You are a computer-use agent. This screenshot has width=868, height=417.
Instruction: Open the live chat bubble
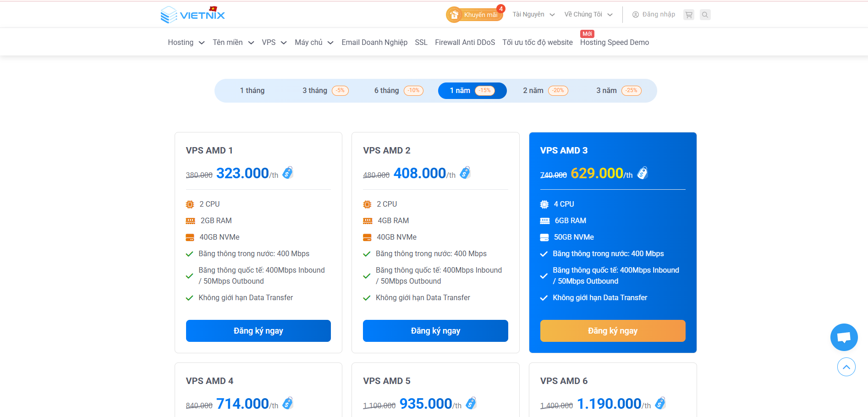[x=844, y=337]
